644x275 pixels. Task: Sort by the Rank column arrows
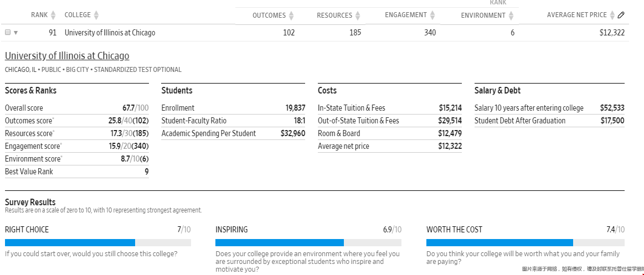(53, 15)
